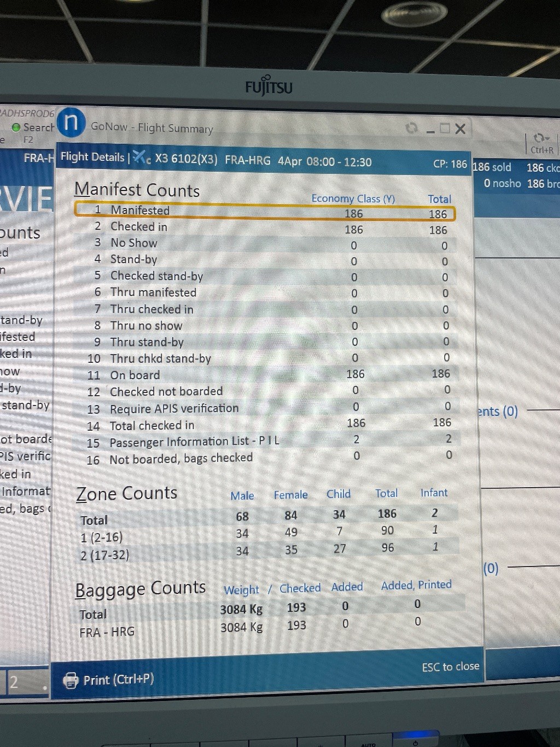
Task: Click the Print (Ctrl+P) label
Action: (118, 680)
